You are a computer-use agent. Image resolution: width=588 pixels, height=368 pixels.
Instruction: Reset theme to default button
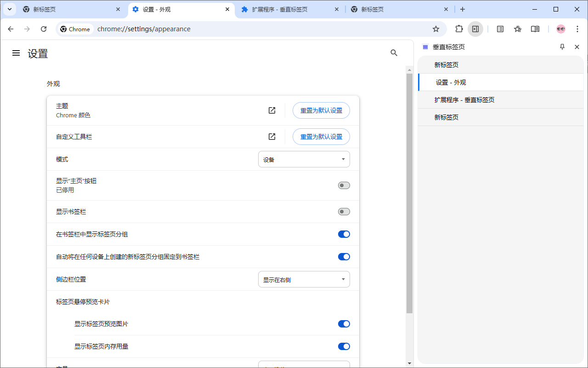pos(321,110)
